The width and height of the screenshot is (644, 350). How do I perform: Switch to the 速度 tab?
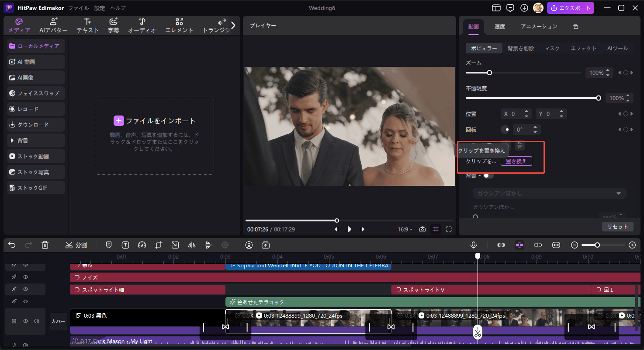click(x=500, y=26)
